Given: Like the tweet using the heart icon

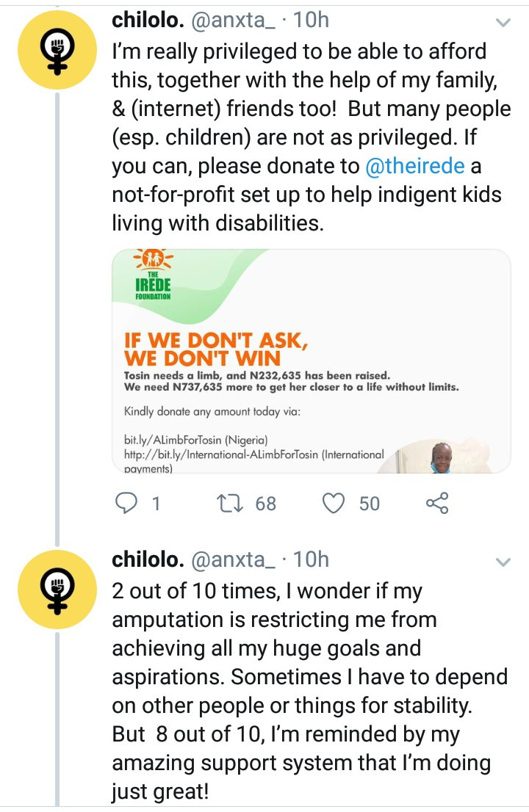Looking at the screenshot, I should [334, 503].
